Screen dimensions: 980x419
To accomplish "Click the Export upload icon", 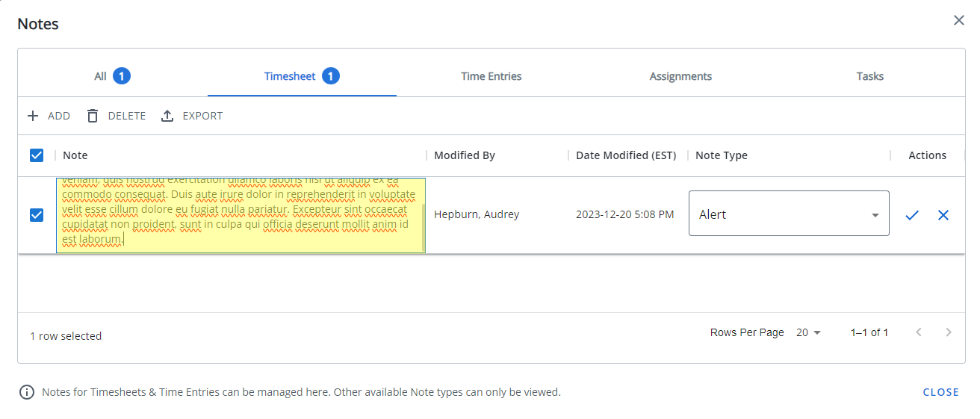I will pos(167,116).
